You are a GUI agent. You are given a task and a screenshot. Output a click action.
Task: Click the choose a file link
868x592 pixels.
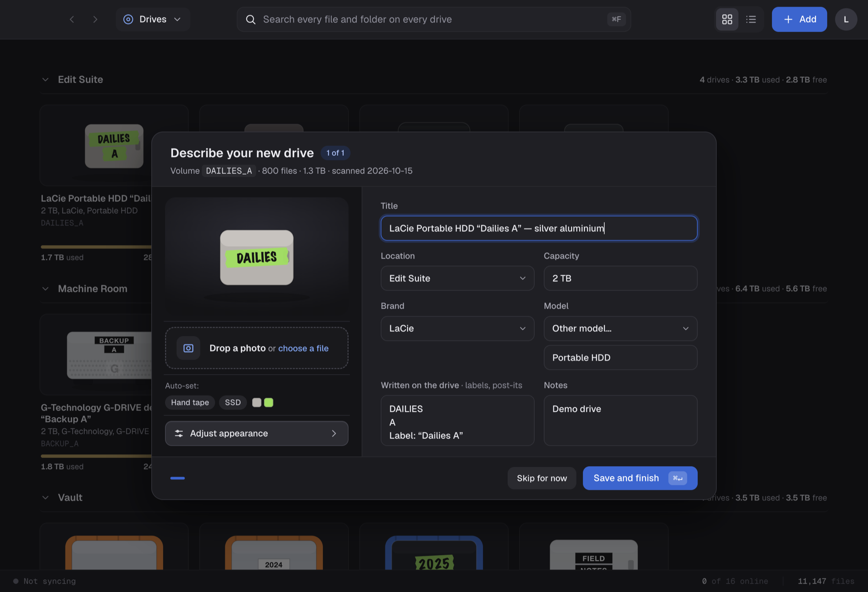coord(303,348)
